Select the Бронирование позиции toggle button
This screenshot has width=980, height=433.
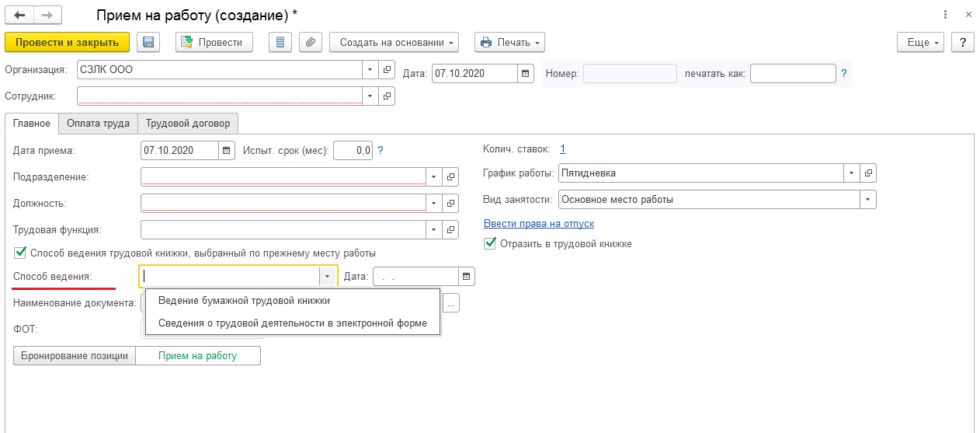(x=75, y=356)
